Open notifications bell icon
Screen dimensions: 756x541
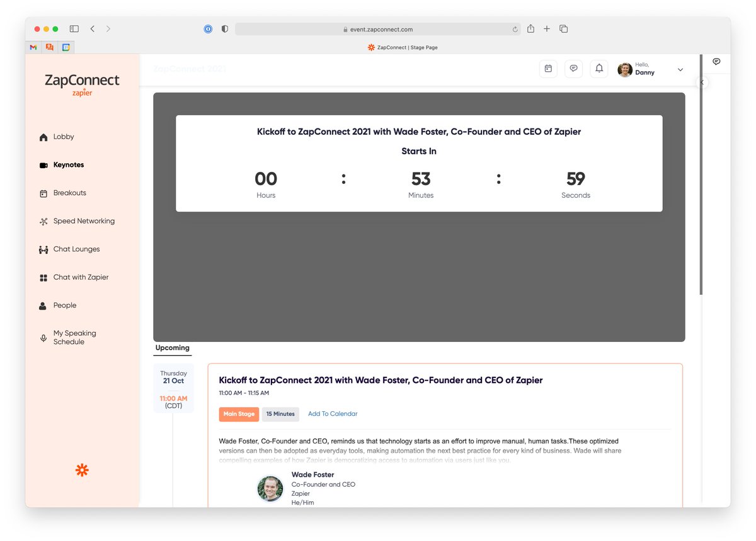click(599, 69)
